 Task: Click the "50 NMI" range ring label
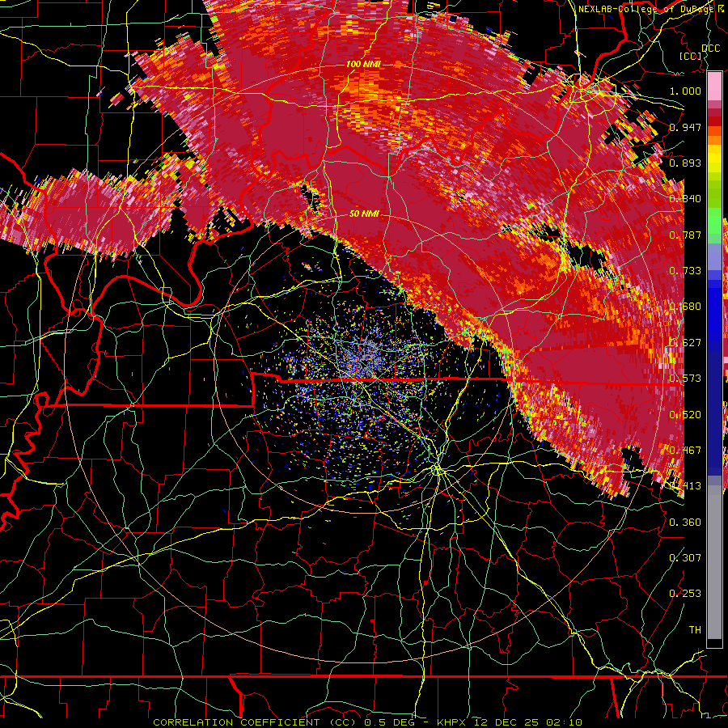364,214
